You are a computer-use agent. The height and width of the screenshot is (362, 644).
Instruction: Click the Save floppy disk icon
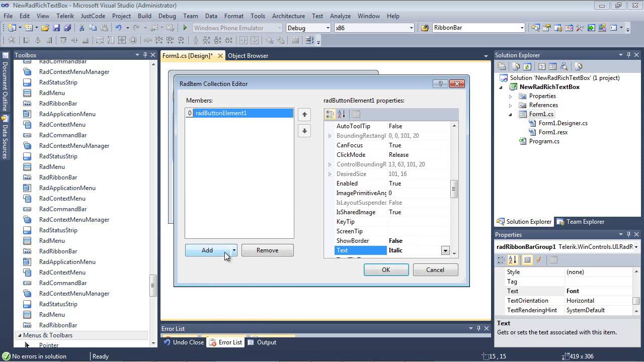pos(56,28)
